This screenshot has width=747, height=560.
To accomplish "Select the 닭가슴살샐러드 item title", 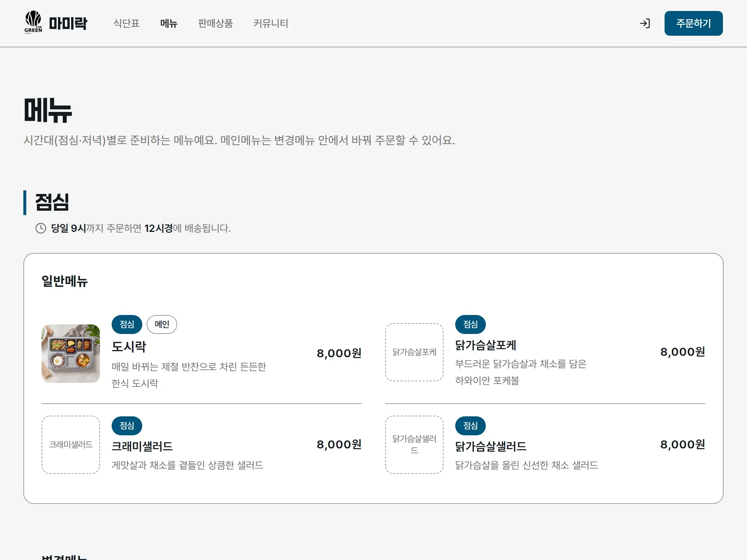I will 491,446.
